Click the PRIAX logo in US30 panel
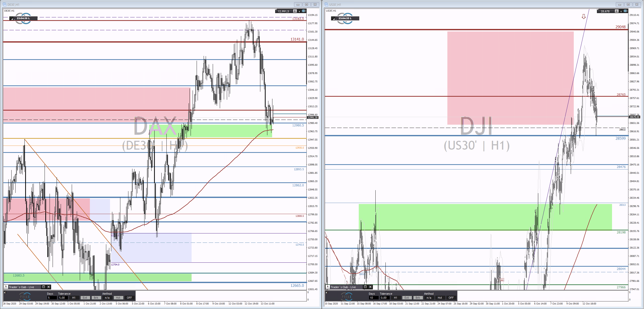Screen dimensions: 644x309 coord(347,297)
